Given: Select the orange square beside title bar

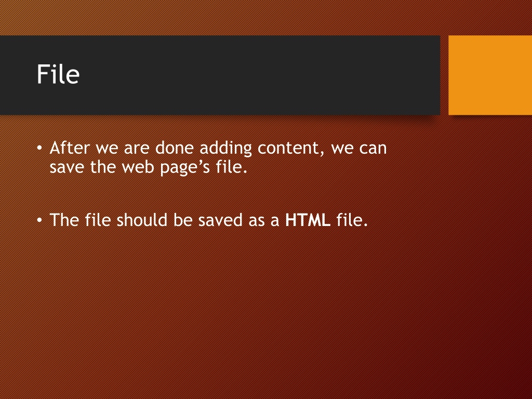Looking at the screenshot, I should click(x=490, y=75).
